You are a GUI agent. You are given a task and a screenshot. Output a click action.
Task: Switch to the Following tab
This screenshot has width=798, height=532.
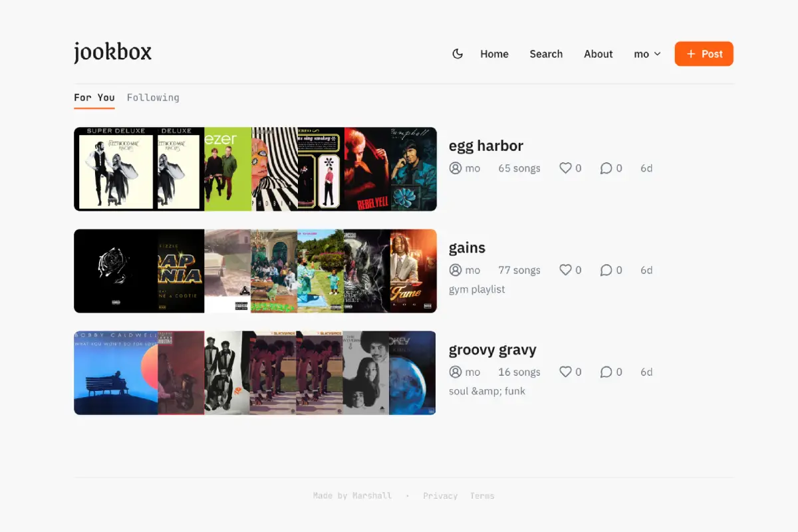(x=153, y=97)
